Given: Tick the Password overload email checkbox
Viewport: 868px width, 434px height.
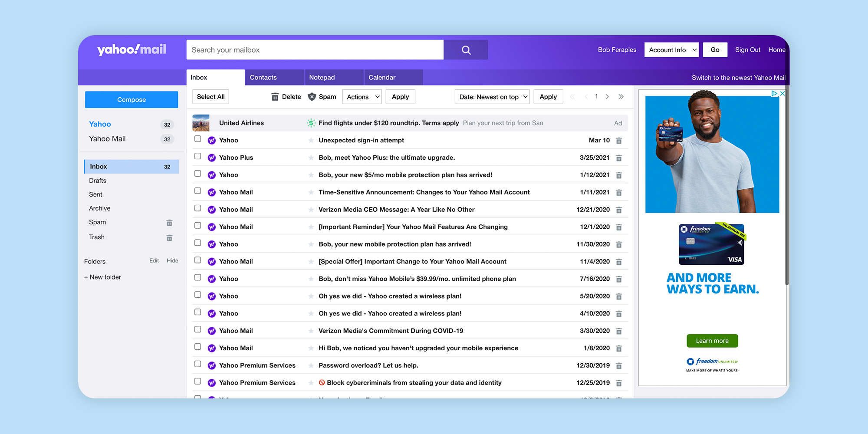Looking at the screenshot, I should pyautogui.click(x=197, y=364).
